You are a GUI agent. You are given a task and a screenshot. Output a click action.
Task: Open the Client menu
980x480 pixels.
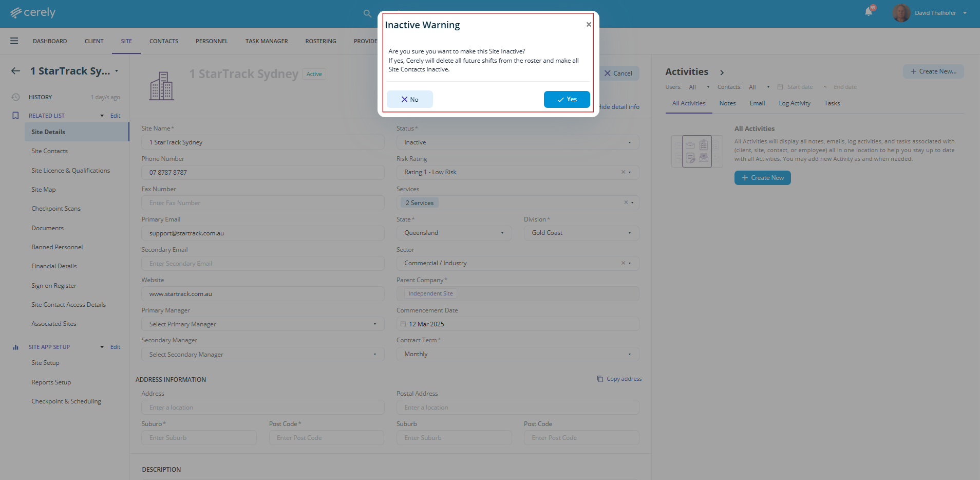tap(94, 41)
